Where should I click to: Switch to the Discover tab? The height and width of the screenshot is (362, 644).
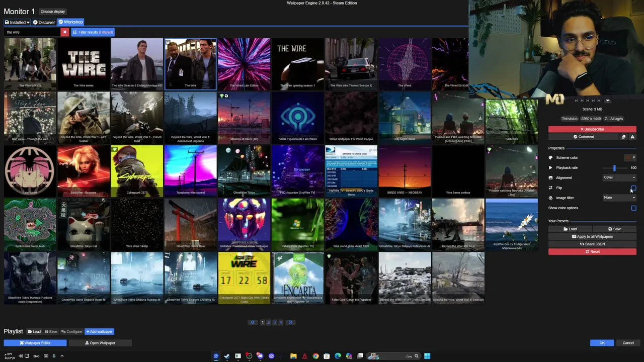point(44,22)
